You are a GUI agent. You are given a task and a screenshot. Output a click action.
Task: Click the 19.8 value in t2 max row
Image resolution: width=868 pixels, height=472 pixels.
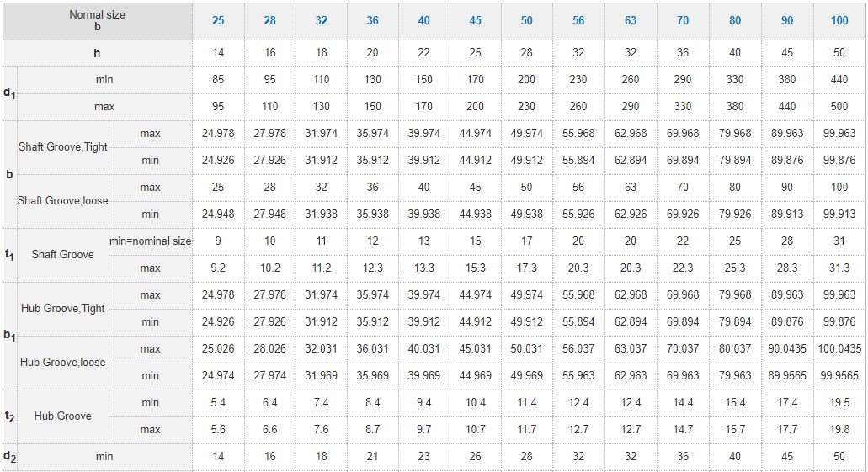pos(839,430)
